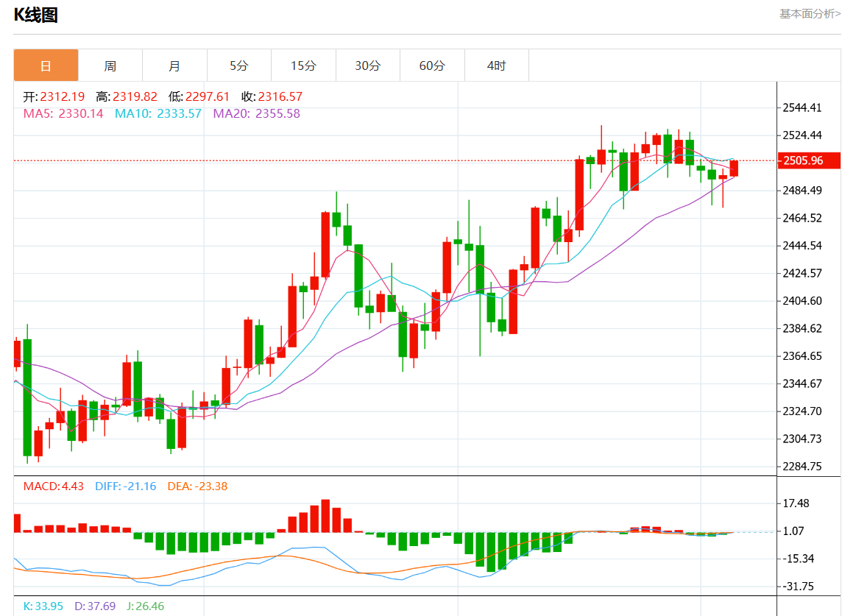Click the MA20 legend value
The image size is (856, 616).
[257, 113]
